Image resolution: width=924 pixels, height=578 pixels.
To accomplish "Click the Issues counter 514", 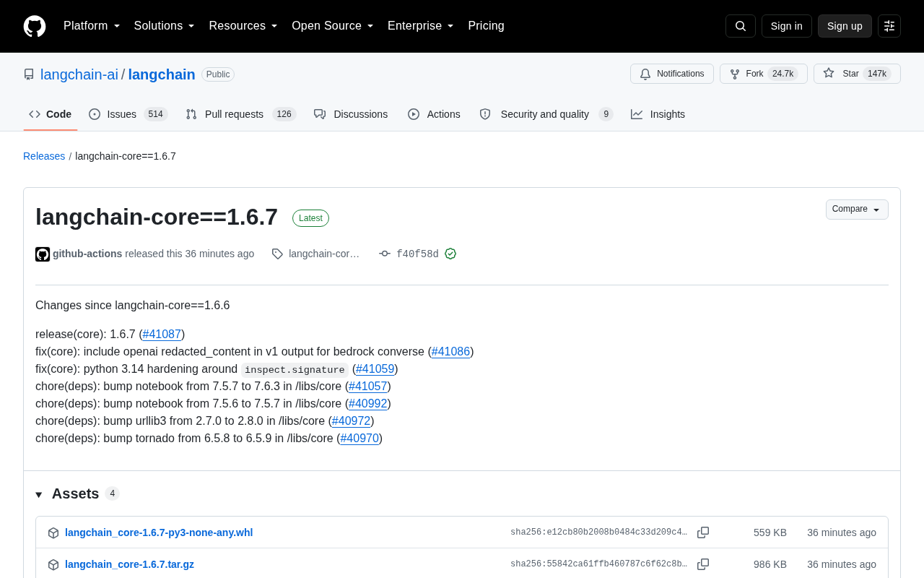I will (x=156, y=114).
